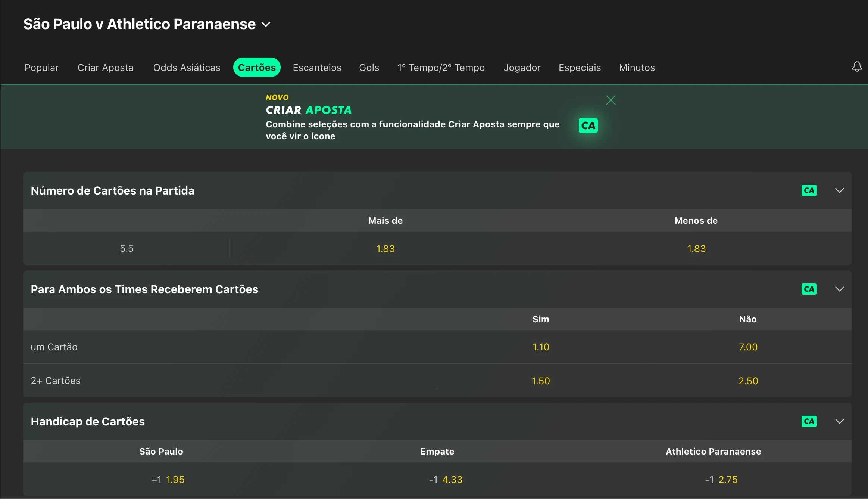Click the Handicap de Cartões heading
Screen dimensions: 868x499
point(88,422)
